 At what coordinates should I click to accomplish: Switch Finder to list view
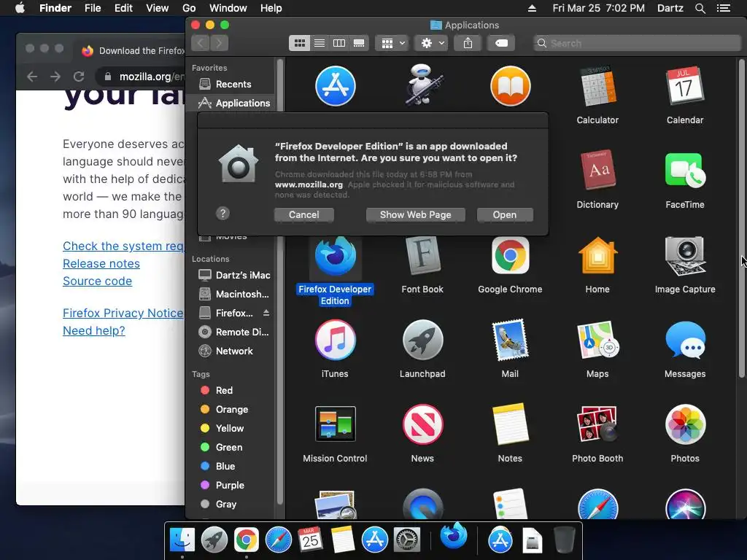pyautogui.click(x=320, y=43)
